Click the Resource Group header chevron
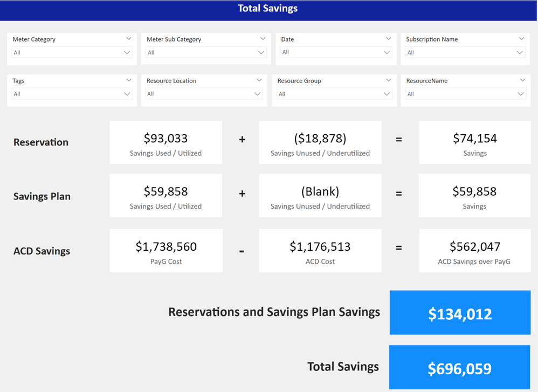This screenshot has width=538, height=392. [x=389, y=80]
